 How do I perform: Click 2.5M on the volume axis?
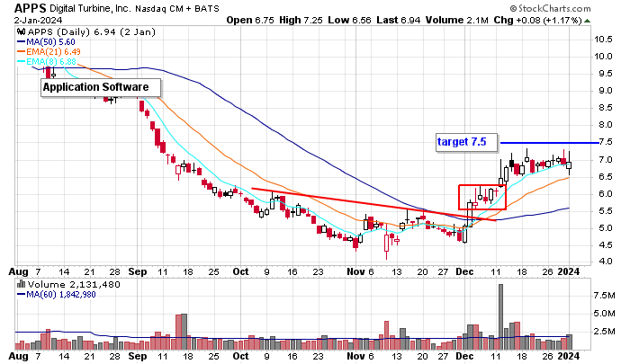click(604, 332)
